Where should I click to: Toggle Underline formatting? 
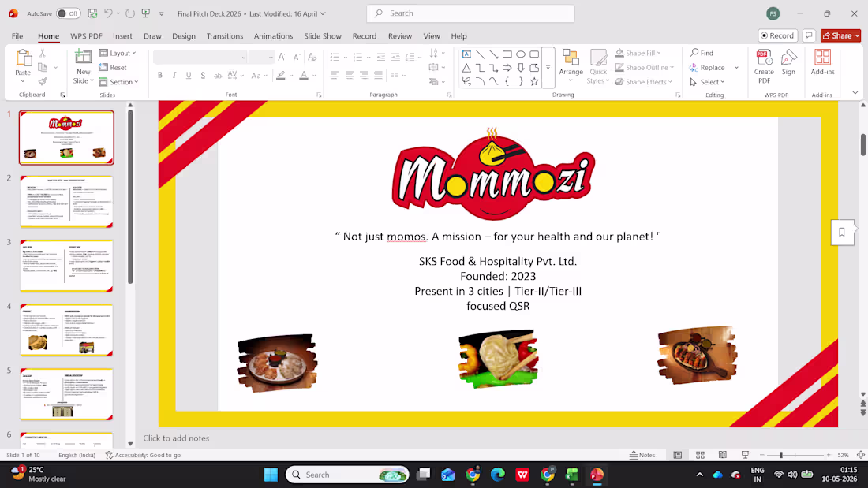189,75
